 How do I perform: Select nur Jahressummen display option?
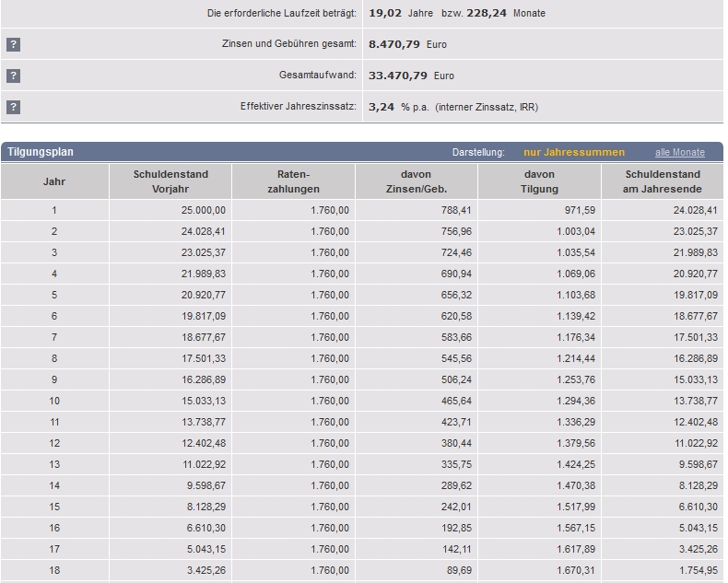pos(574,152)
